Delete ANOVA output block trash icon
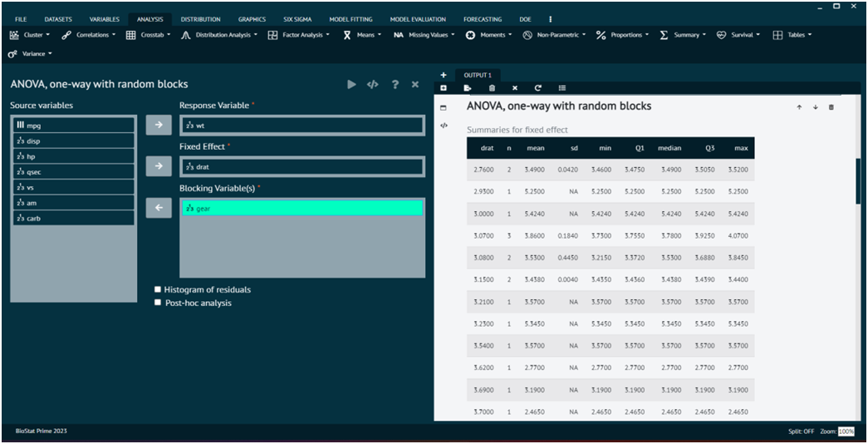 pyautogui.click(x=831, y=107)
